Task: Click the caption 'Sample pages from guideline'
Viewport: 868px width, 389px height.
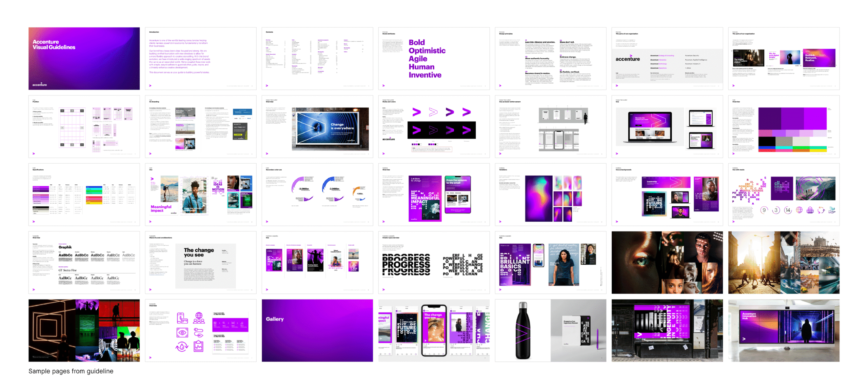Action: (71, 371)
